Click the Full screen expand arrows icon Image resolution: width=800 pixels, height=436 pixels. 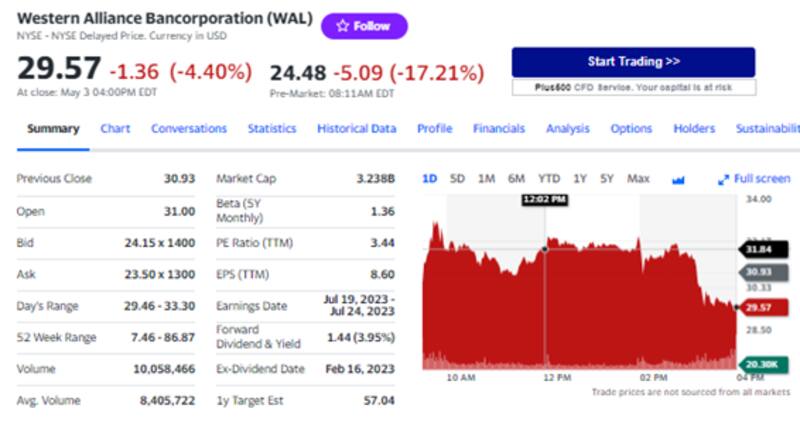(x=723, y=179)
